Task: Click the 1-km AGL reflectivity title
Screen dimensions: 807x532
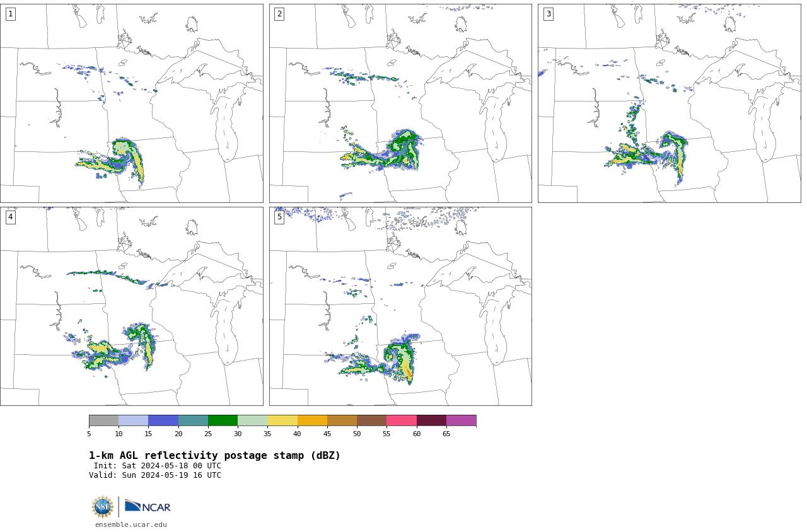Action: (x=214, y=456)
